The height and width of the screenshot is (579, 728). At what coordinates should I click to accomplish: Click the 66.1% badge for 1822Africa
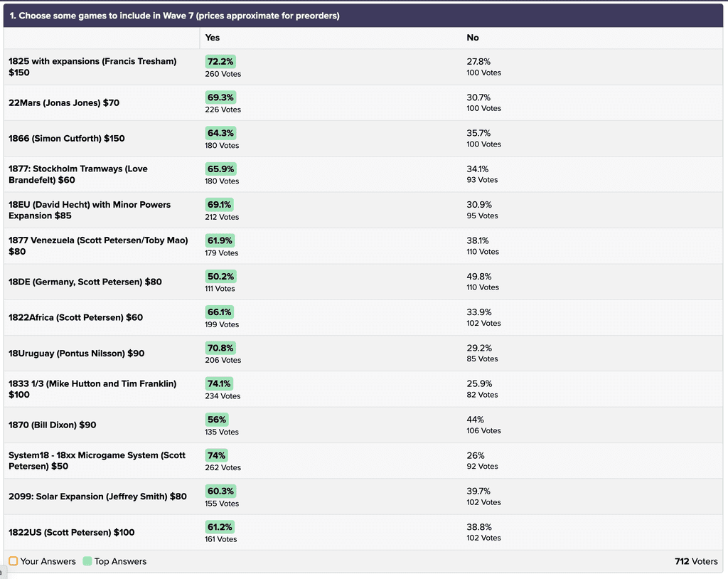click(x=219, y=312)
